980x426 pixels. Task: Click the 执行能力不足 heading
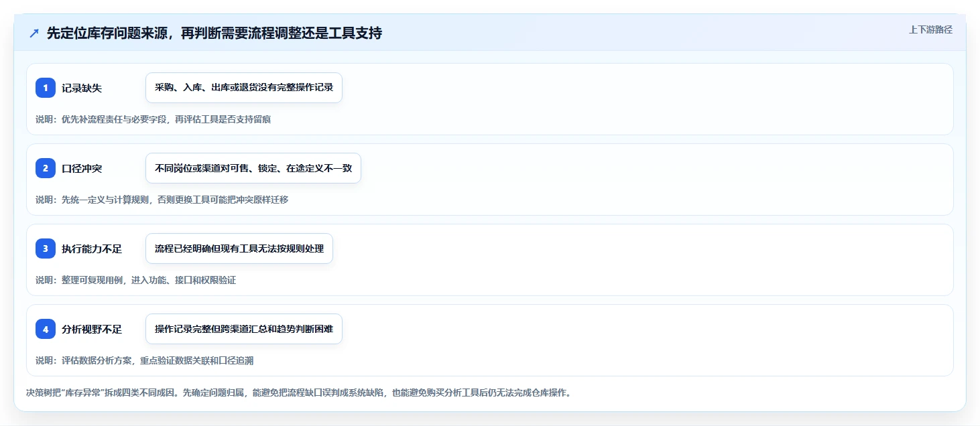point(92,248)
